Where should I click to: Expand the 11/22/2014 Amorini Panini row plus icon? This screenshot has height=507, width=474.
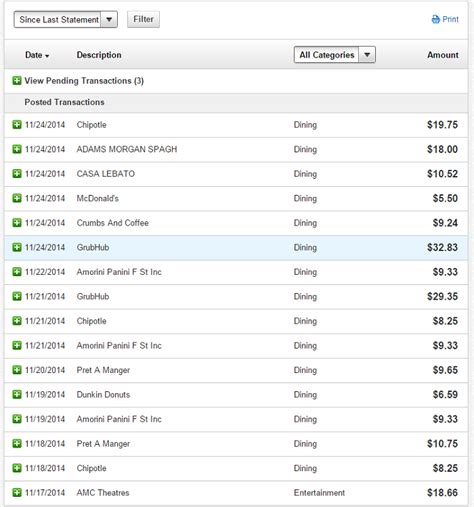(x=17, y=272)
